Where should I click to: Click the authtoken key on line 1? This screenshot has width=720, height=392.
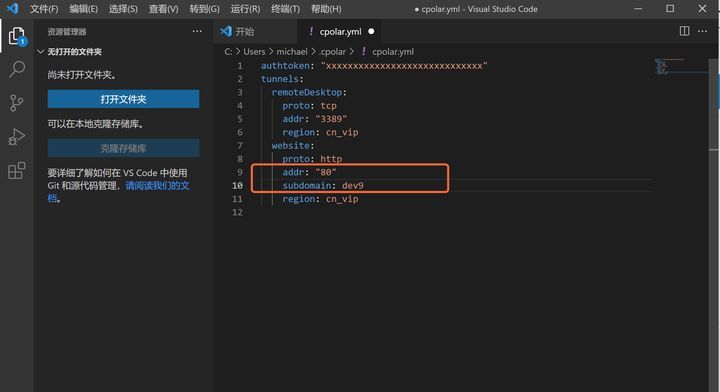285,66
